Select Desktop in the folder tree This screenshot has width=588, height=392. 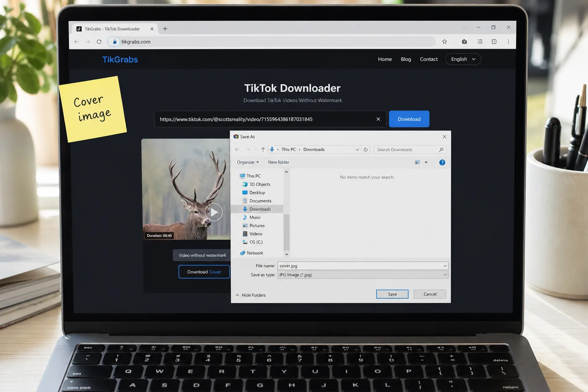[254, 192]
